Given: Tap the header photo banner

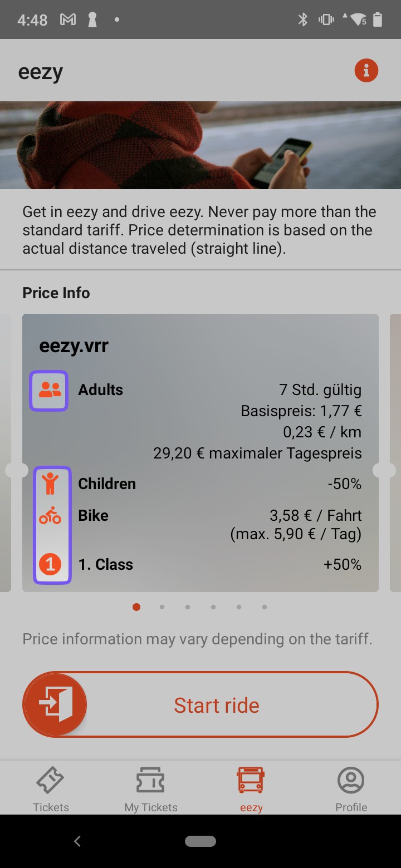Looking at the screenshot, I should 200,145.
